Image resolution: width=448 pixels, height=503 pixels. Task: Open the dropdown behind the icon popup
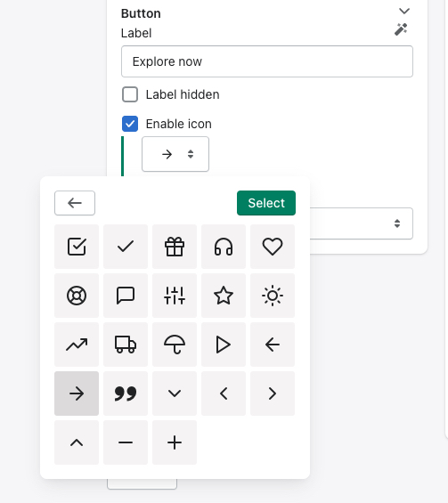[362, 223]
